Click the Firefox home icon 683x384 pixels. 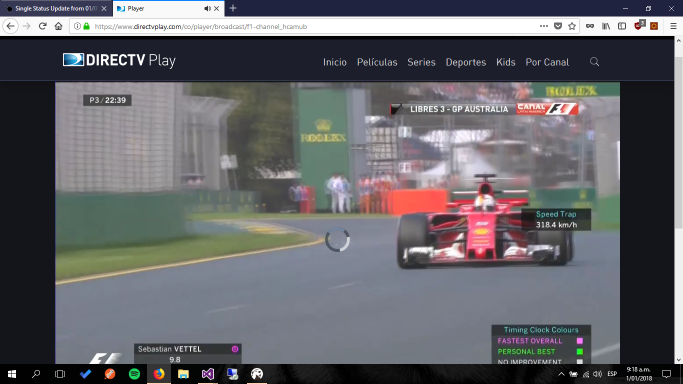tap(58, 26)
